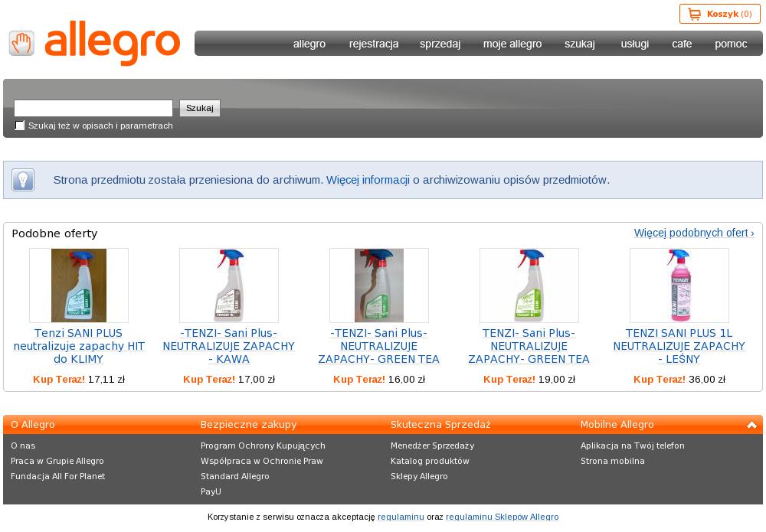This screenshot has height=532, width=766.
Task: Click 'Bezpieczne zakupy' footer heading
Action: (x=249, y=425)
